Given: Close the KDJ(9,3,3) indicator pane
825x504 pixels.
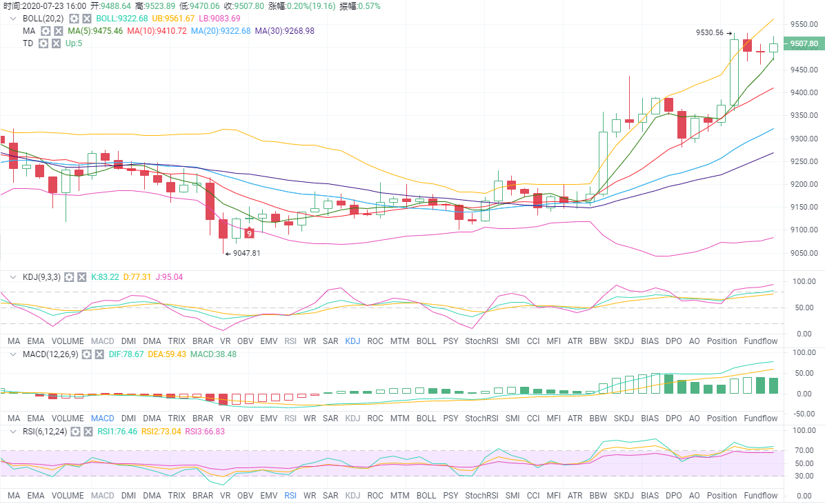Looking at the screenshot, I should click(82, 277).
